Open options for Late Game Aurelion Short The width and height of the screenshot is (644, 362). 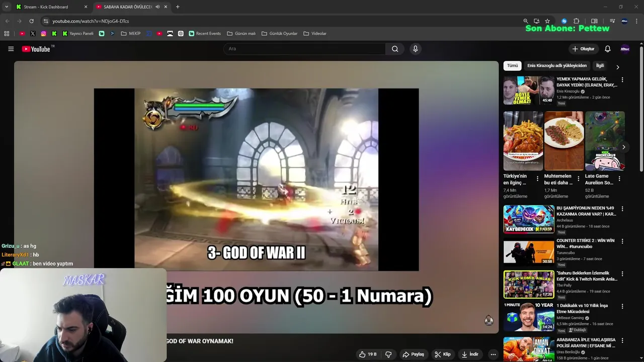pyautogui.click(x=619, y=178)
